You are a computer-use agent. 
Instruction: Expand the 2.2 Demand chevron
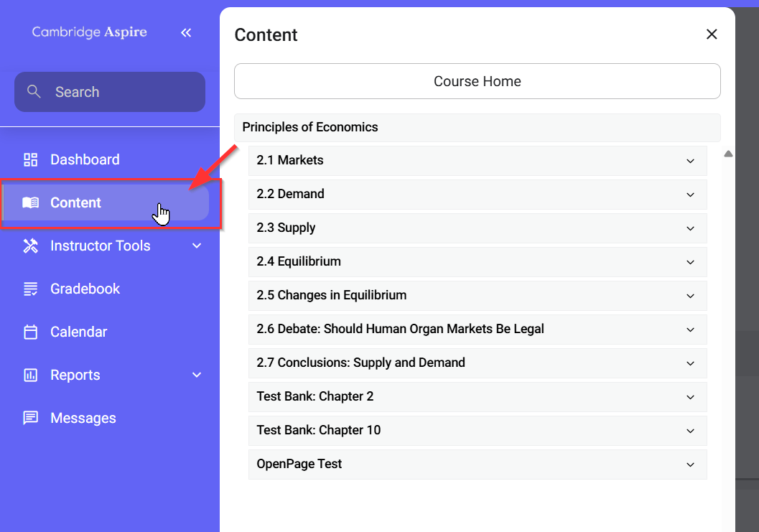690,195
